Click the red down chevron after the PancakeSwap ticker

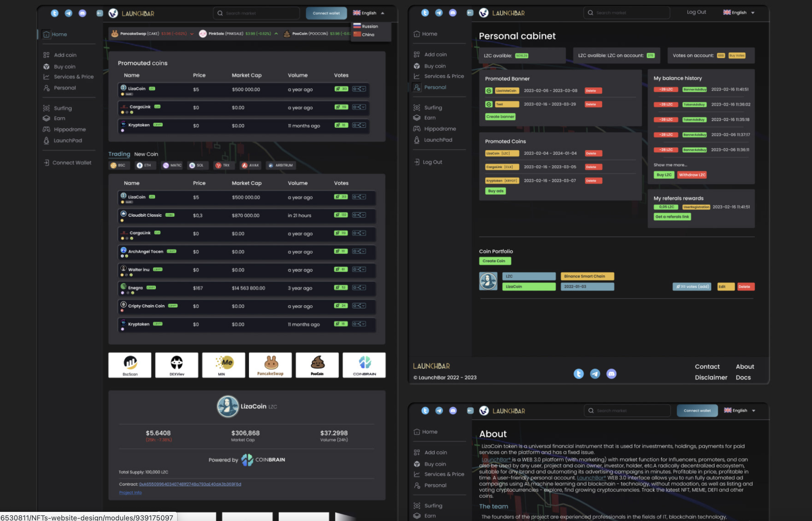coord(192,34)
